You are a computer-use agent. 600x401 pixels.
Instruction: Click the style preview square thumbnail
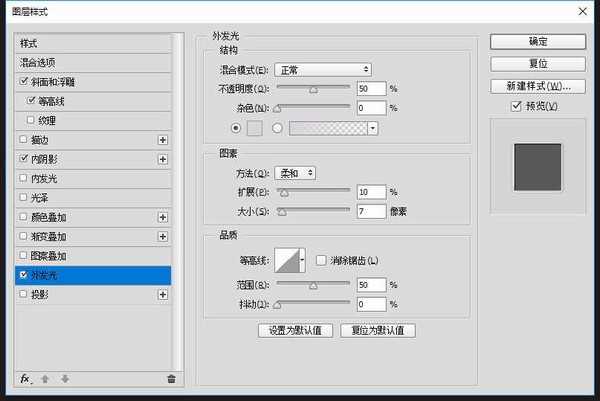537,167
